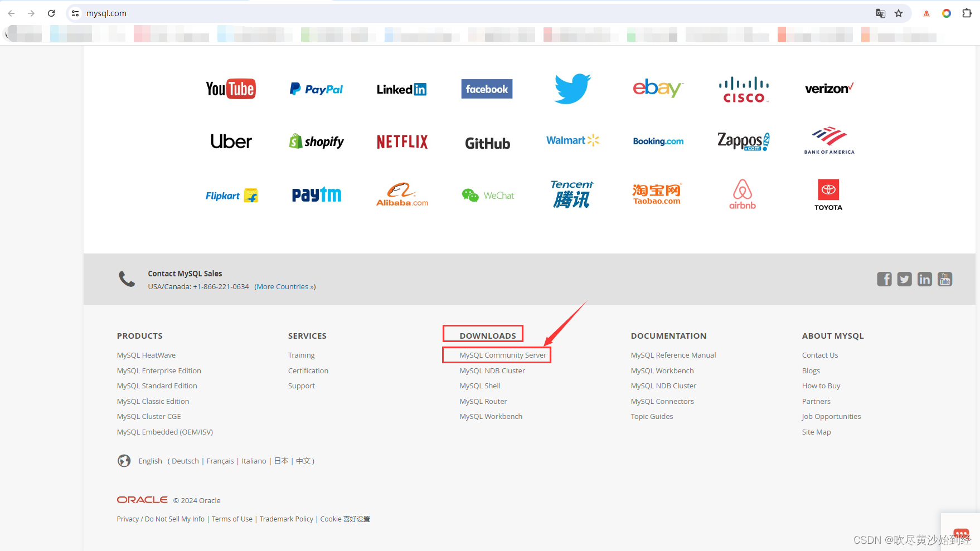The width and height of the screenshot is (980, 551).
Task: Open MySQL Connectors documentation link
Action: [x=662, y=401]
